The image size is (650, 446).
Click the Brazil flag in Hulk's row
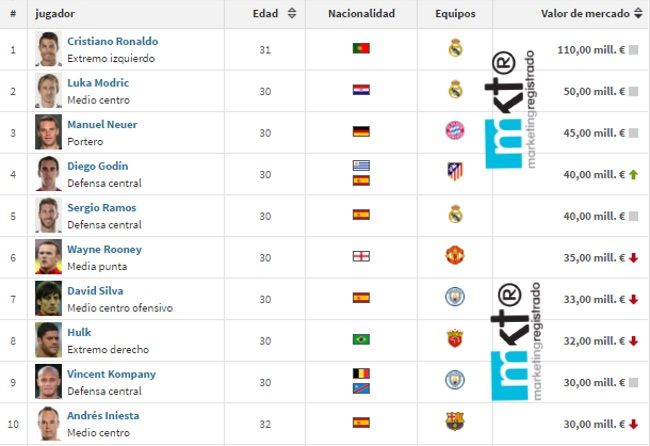361,339
